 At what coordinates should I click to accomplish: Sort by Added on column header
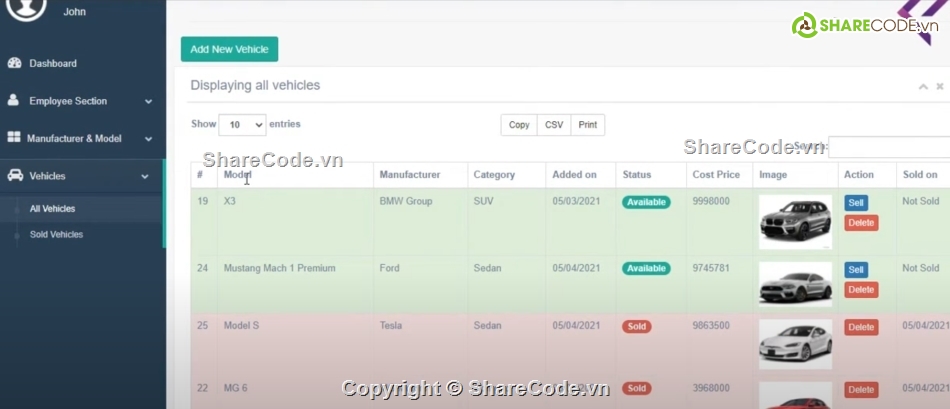[x=580, y=175]
